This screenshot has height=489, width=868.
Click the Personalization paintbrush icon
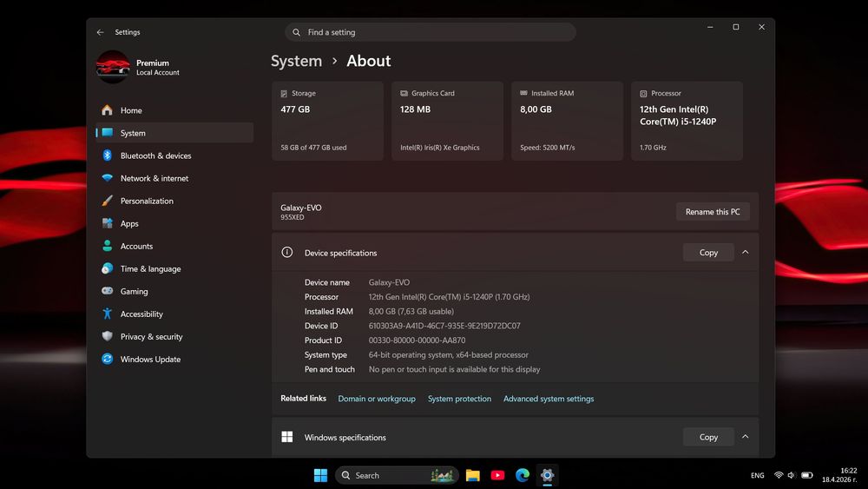pos(108,201)
